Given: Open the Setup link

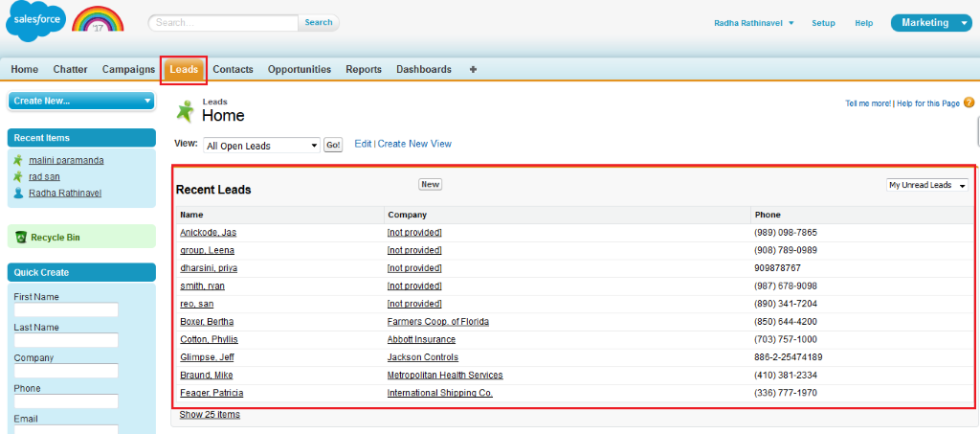Looking at the screenshot, I should (823, 23).
